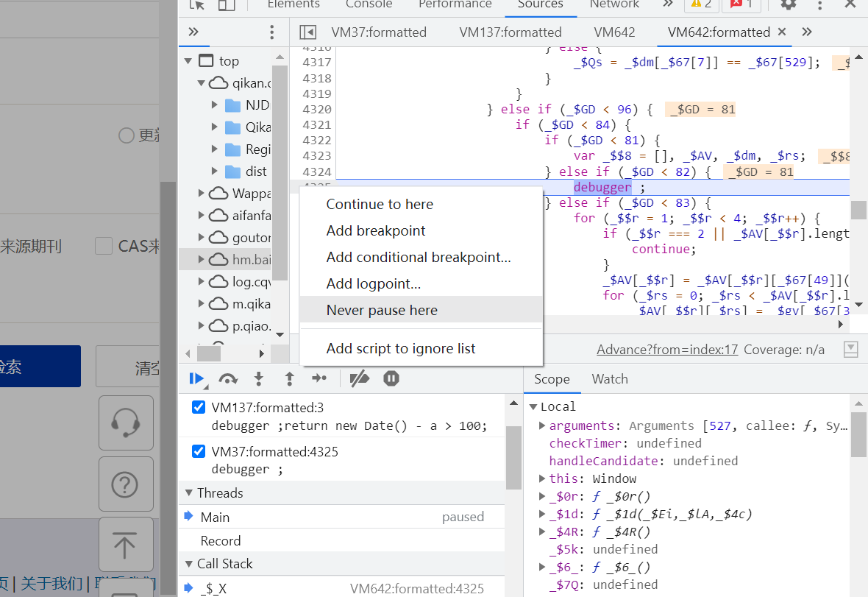Screen dimensions: 868x597
Task: Open DevTools settings gear
Action: (x=789, y=4)
